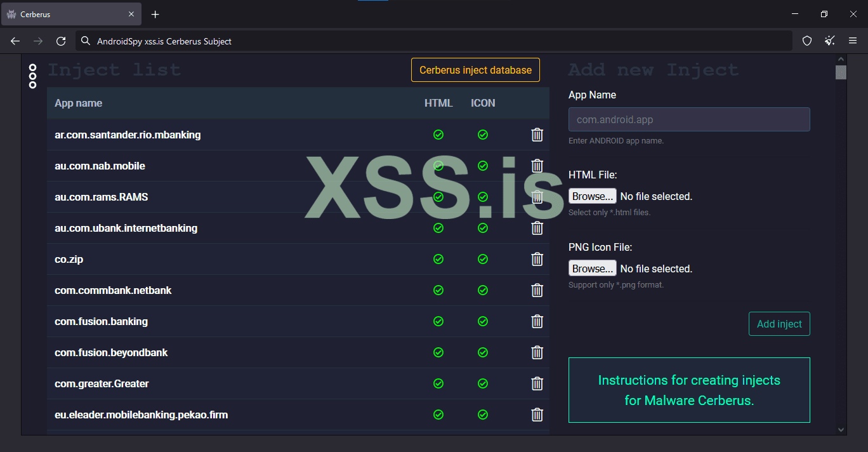Click the broom icon in browser toolbar
Image resolution: width=868 pixels, height=452 pixels.
pos(830,41)
